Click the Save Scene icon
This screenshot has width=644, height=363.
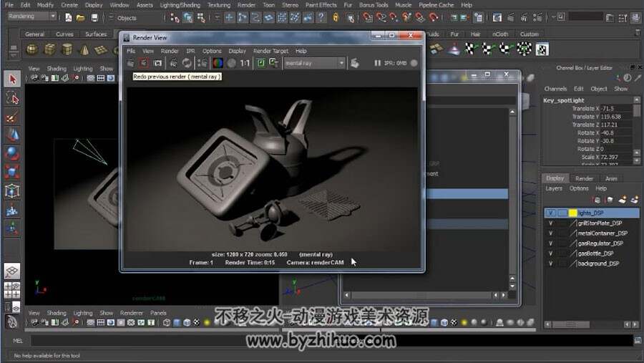click(94, 18)
